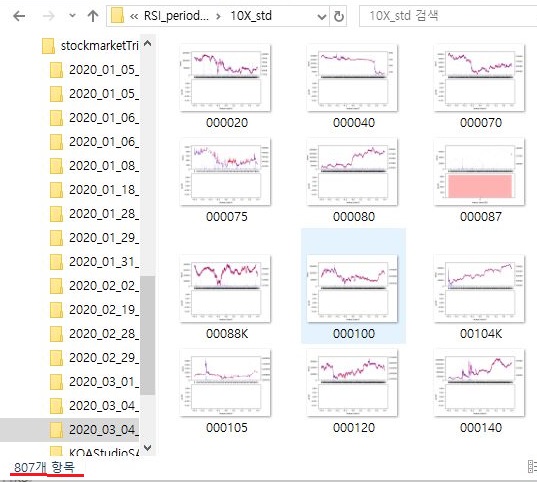Go forward with the right arrow
The height and width of the screenshot is (482, 537).
tap(48, 16)
